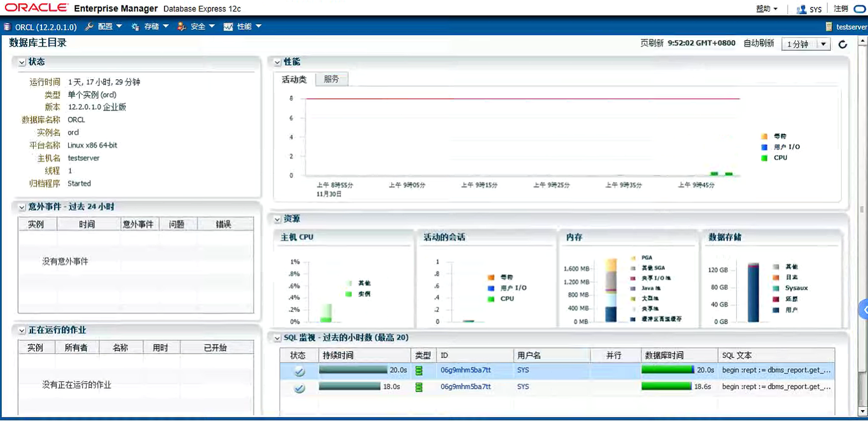Click the data storage bar chart
This screenshot has height=421, width=868.
click(753, 292)
